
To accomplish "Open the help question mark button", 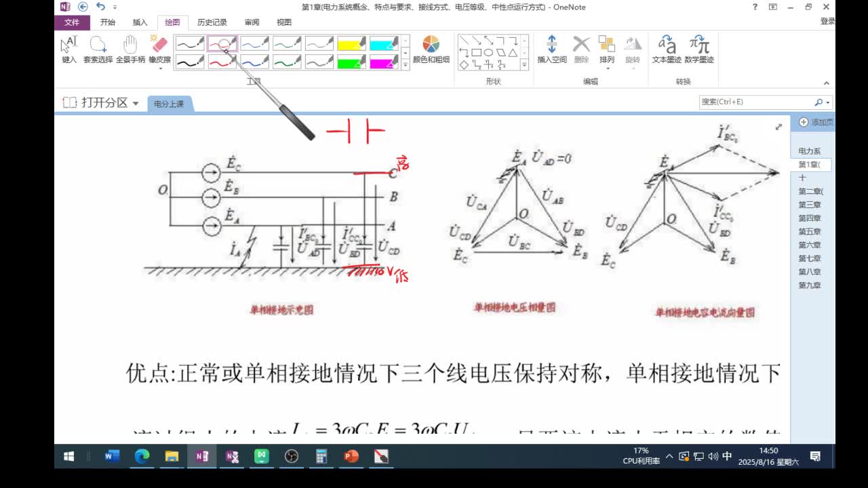I will click(x=755, y=7).
